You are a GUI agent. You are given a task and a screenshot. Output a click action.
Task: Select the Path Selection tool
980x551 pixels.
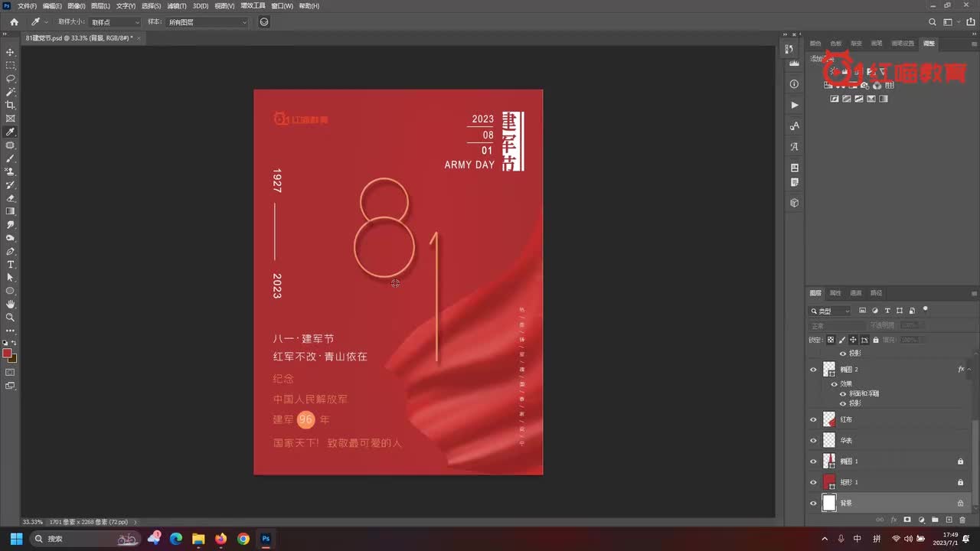(x=11, y=278)
